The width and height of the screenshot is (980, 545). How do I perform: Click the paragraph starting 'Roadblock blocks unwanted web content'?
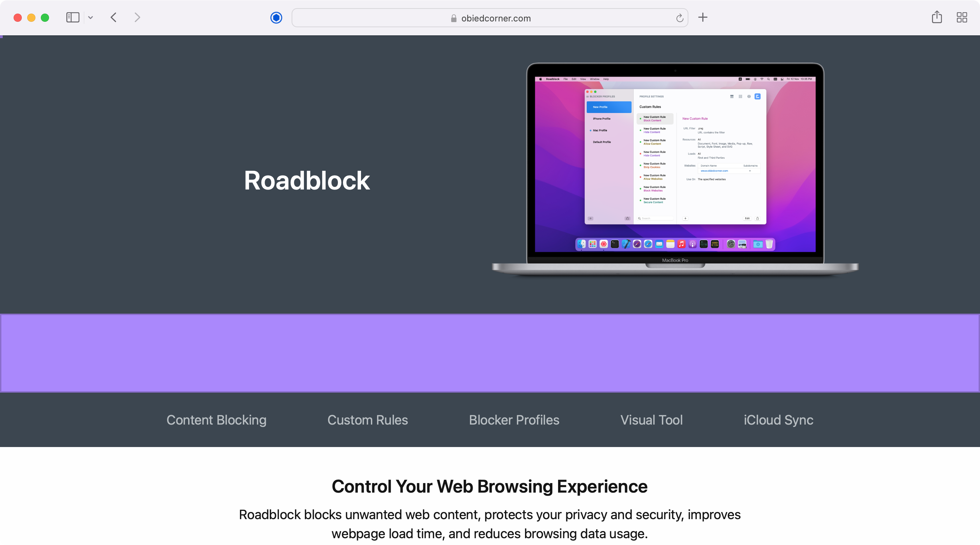coord(490,524)
